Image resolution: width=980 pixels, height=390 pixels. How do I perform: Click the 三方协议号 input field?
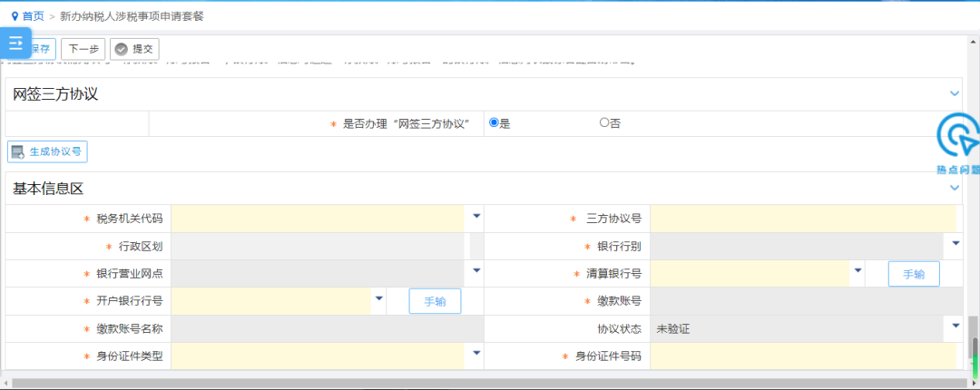click(803, 219)
